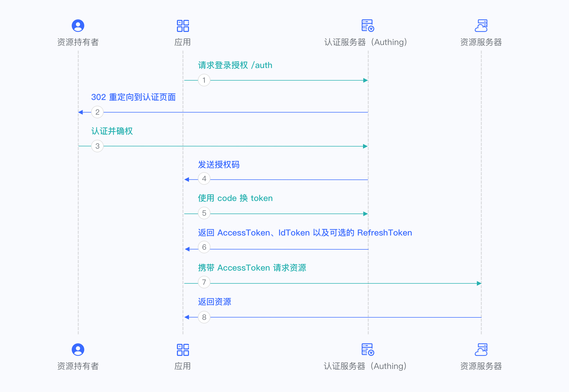
Task: Click the 认证并确权 label
Action: [112, 131]
